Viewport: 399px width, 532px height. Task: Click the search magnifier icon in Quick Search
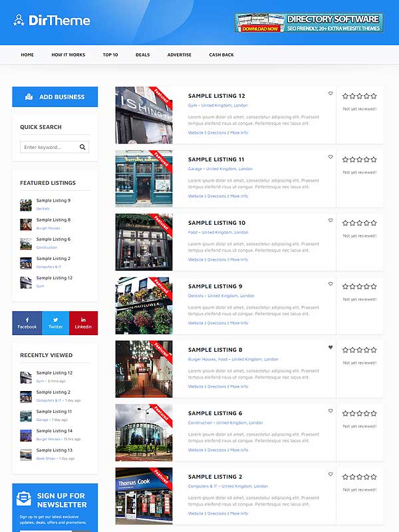point(82,148)
